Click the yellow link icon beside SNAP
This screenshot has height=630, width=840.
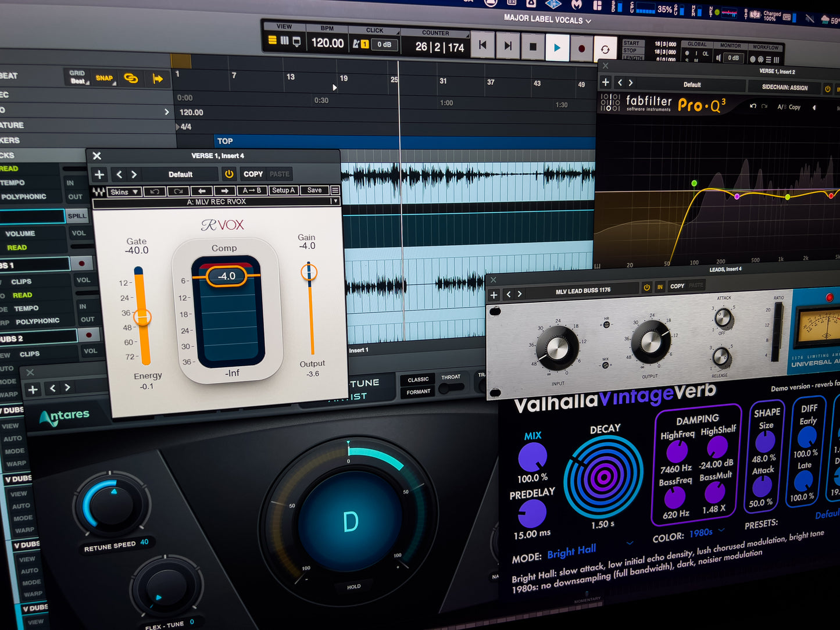tap(131, 78)
